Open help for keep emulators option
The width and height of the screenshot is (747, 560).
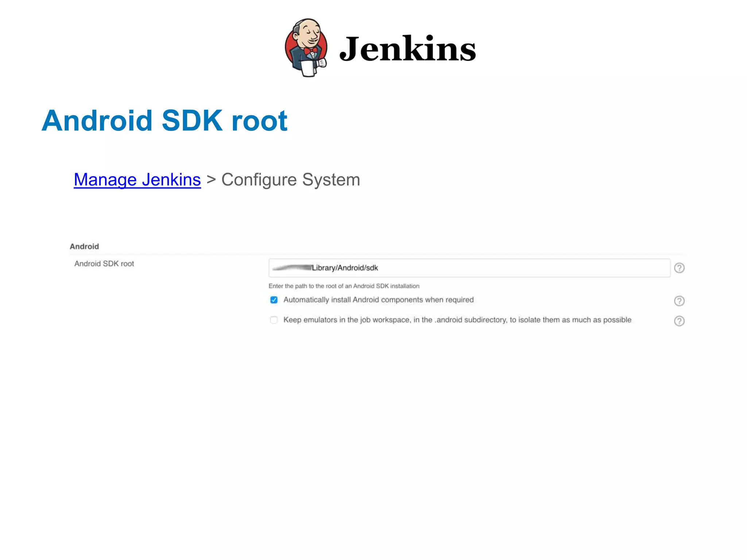(679, 321)
